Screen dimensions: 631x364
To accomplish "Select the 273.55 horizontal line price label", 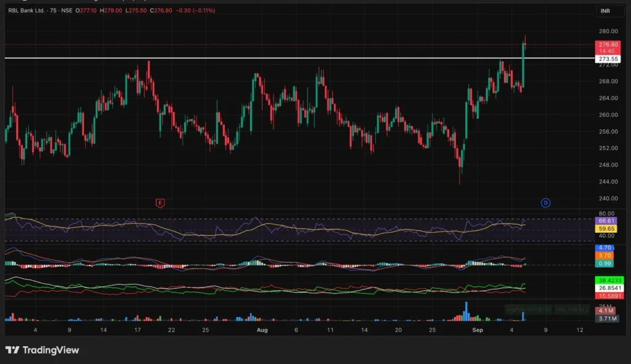I will pyautogui.click(x=608, y=59).
